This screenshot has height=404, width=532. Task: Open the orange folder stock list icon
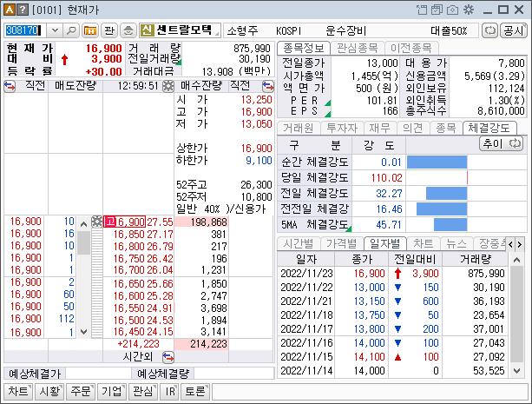pos(90,30)
